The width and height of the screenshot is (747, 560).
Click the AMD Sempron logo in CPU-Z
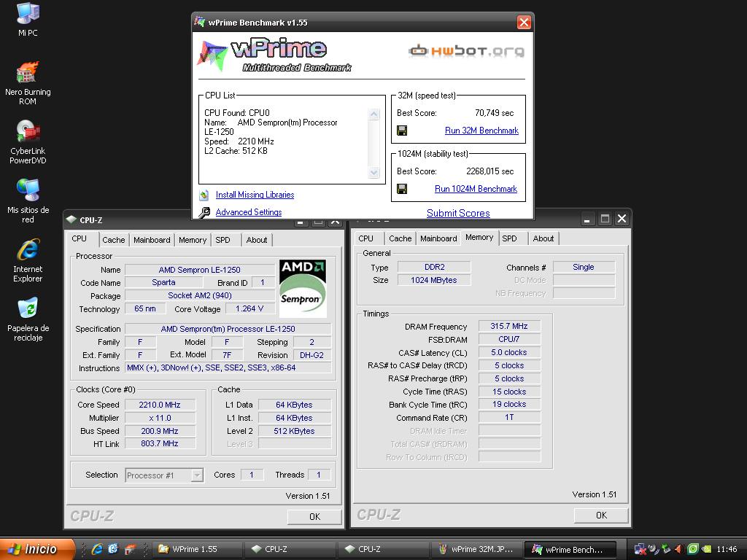303,289
